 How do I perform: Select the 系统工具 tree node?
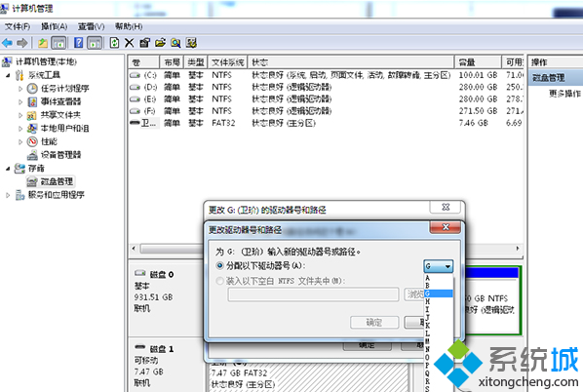(44, 75)
